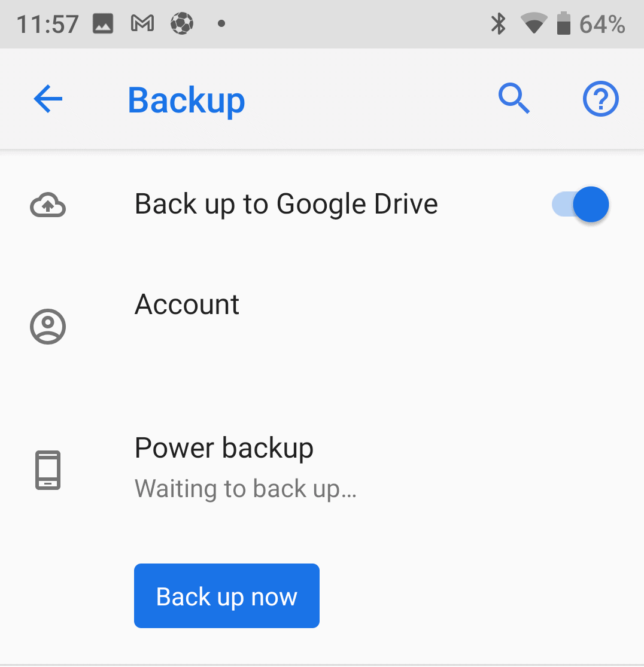Toggle Back up to Google Drive switch
644x667 pixels.
coord(580,204)
